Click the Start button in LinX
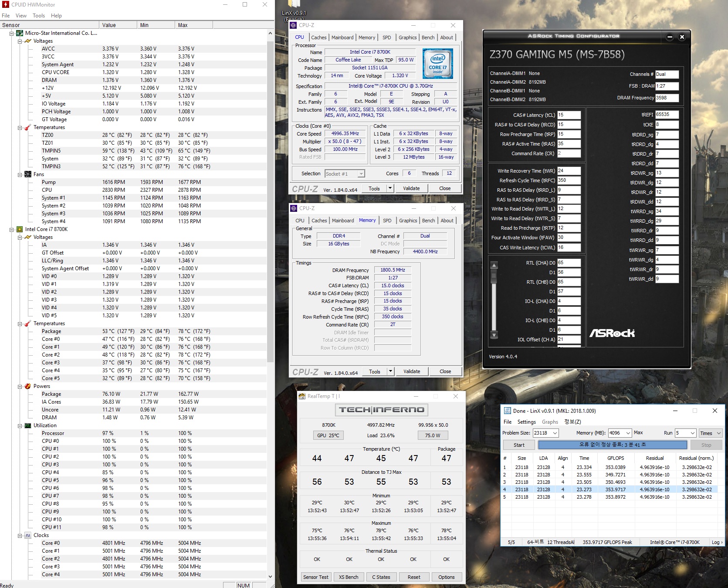This screenshot has width=728, height=588. point(519,445)
